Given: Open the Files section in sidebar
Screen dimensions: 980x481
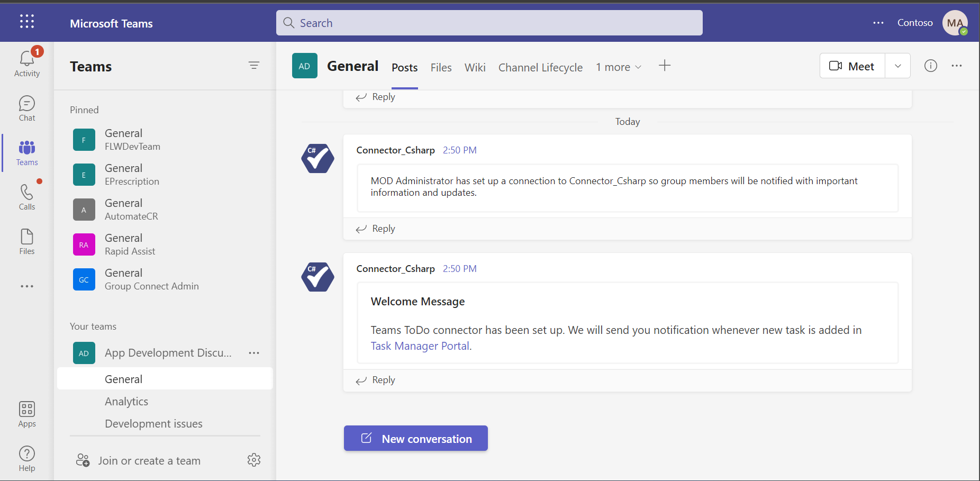Looking at the screenshot, I should [x=27, y=242].
